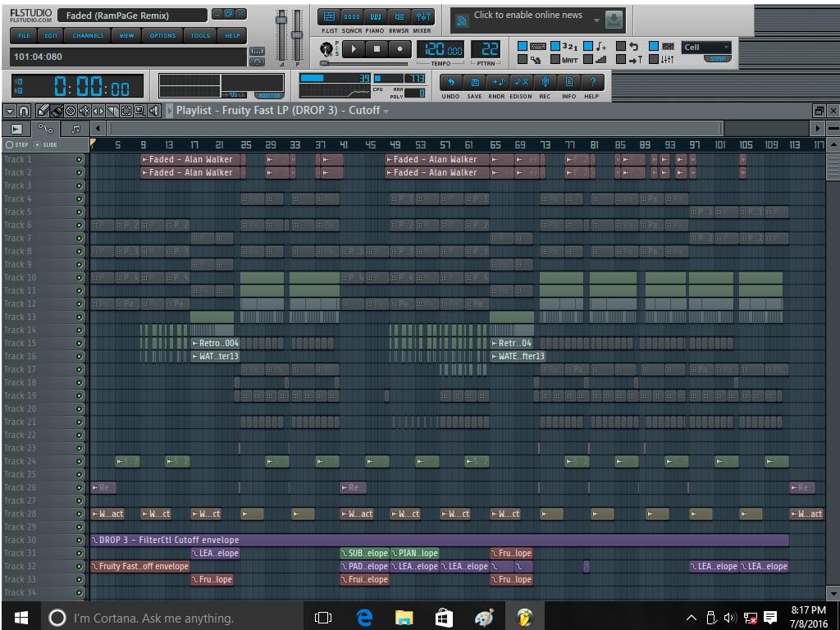Select the Slice tool in Playlist
840x630 pixels.
coord(112,111)
